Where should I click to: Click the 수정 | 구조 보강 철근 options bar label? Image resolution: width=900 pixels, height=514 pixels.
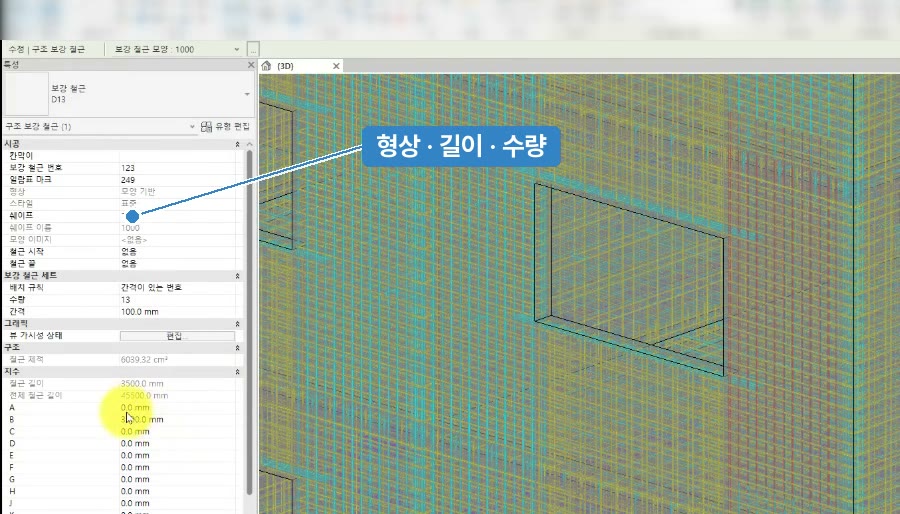click(47, 49)
